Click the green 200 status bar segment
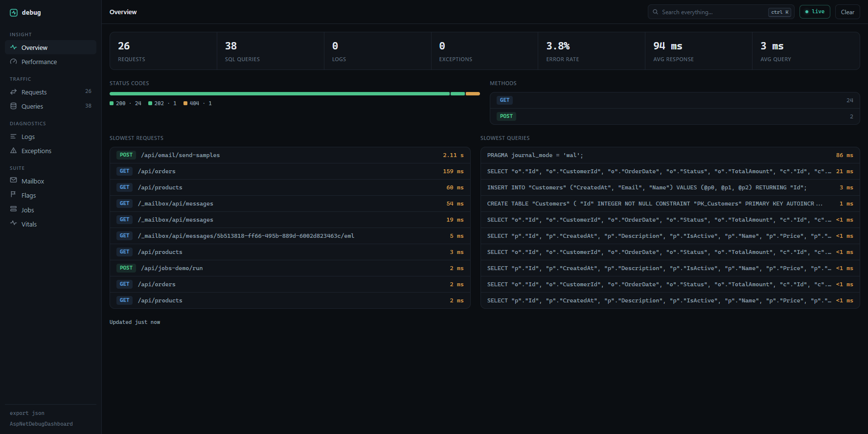The image size is (868, 434). 279,93
